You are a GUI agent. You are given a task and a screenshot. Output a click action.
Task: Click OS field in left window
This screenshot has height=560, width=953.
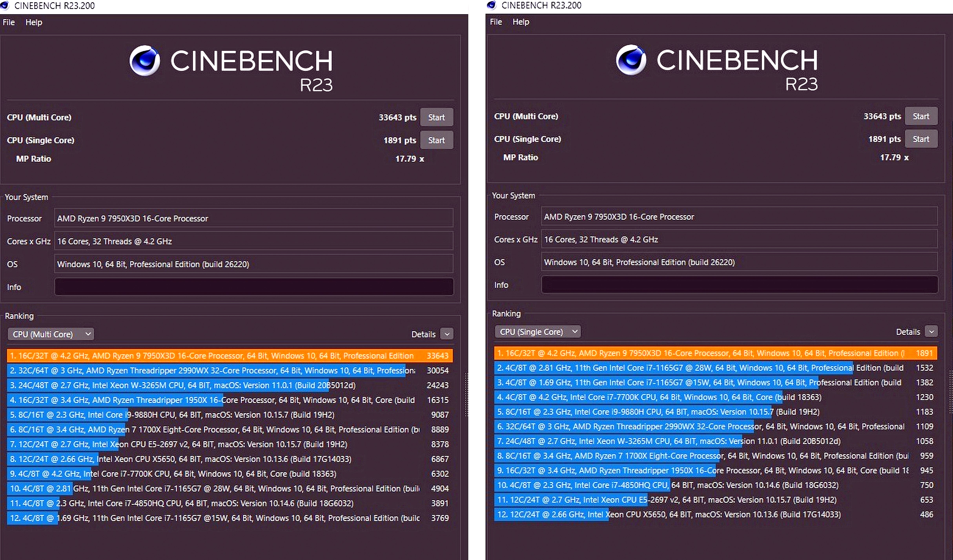[254, 264]
